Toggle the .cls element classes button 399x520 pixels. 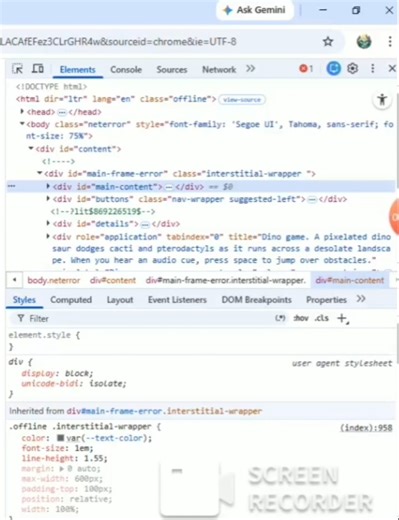[322, 318]
